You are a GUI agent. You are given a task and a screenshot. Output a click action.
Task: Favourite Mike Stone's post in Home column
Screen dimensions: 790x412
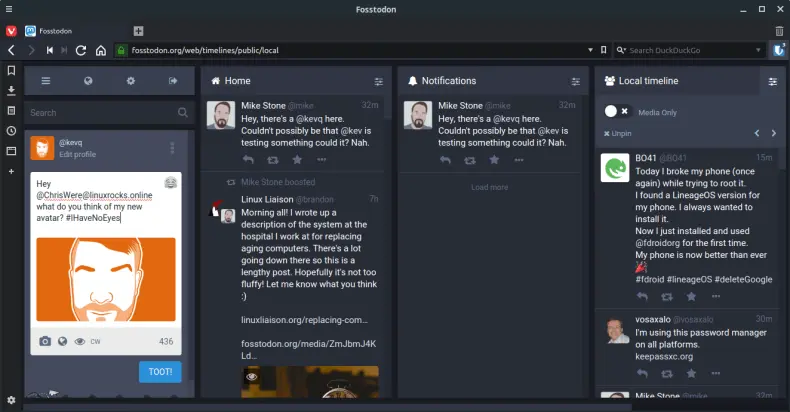[x=297, y=159]
